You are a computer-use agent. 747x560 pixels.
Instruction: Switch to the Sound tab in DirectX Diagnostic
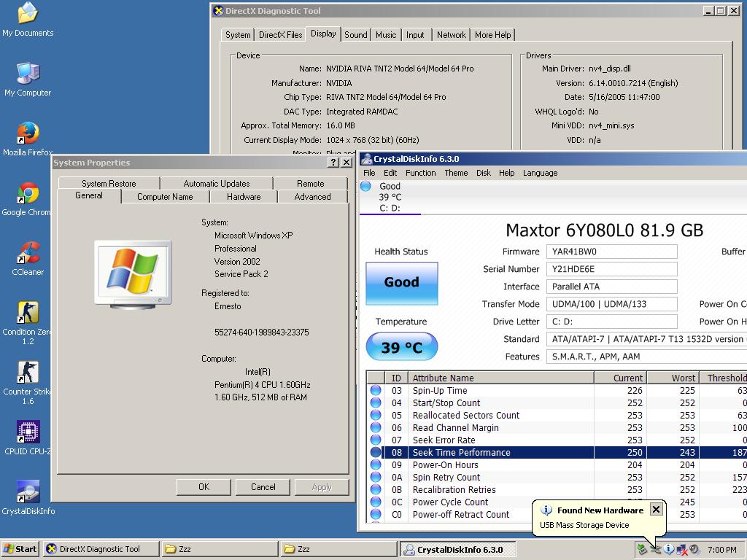click(356, 35)
